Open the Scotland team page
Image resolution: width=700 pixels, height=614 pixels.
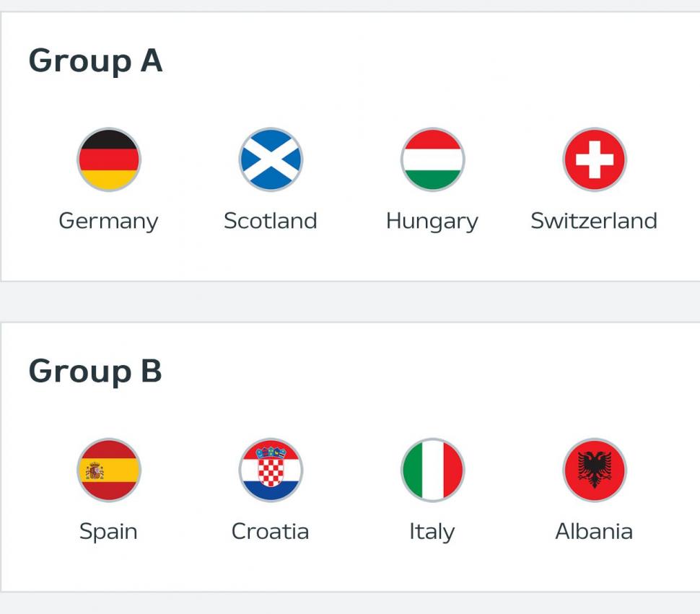(x=271, y=221)
